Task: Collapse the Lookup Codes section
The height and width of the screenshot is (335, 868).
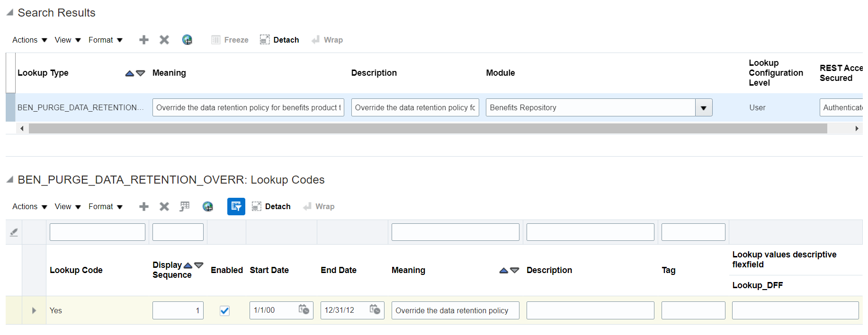Action: [10, 180]
